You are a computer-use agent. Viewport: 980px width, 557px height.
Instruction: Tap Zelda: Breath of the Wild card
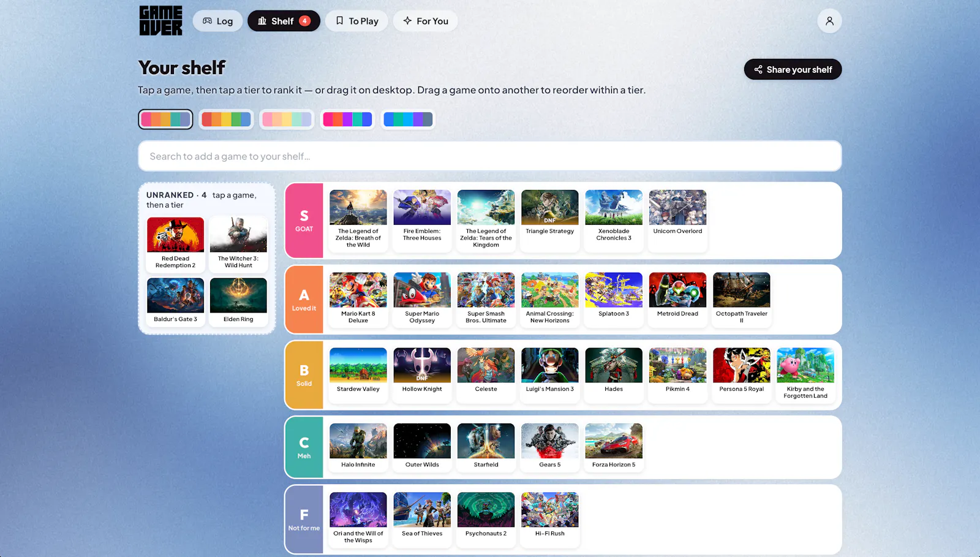358,221
